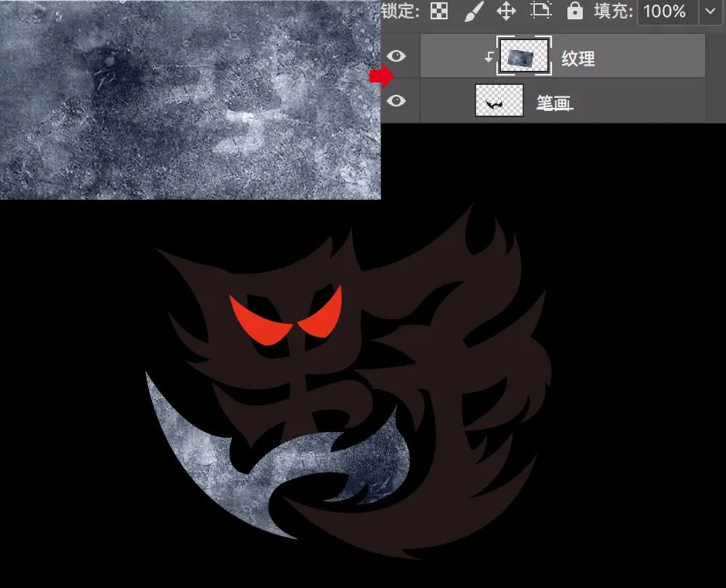Select the 笔画 layer thumbnail
The image size is (726, 588).
click(499, 102)
